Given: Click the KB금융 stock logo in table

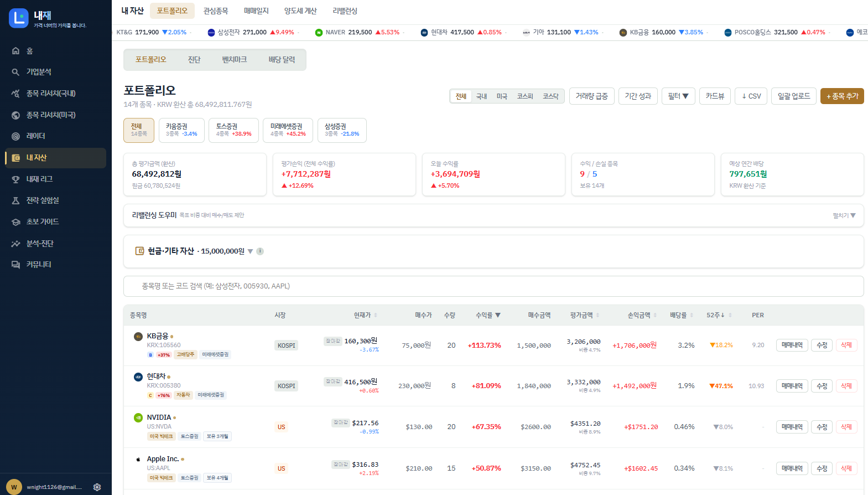Looking at the screenshot, I should tap(138, 336).
